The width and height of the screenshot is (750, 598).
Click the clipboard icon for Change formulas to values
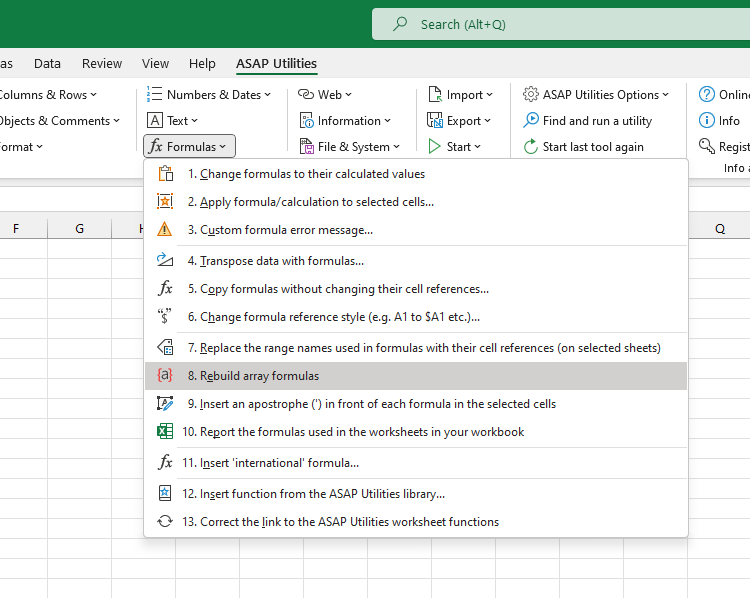click(165, 174)
